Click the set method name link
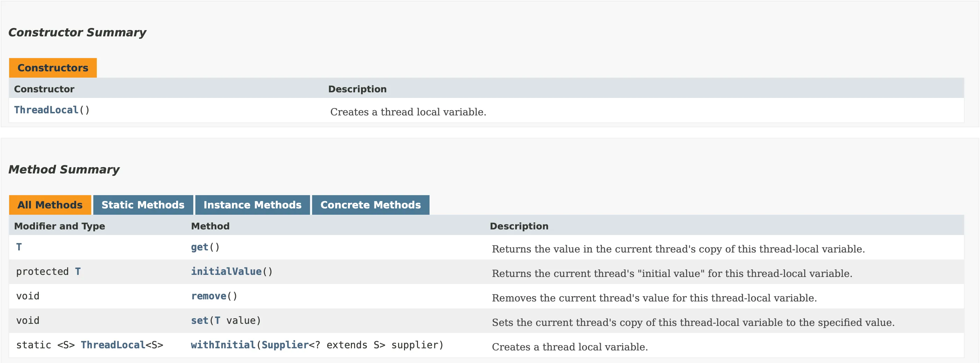Image resolution: width=980 pixels, height=363 pixels. [x=199, y=320]
